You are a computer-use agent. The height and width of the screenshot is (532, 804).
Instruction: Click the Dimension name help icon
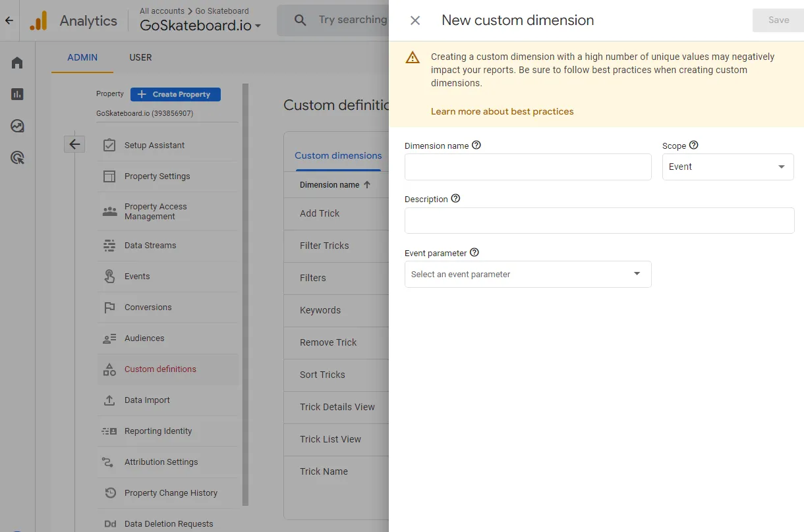[476, 146]
